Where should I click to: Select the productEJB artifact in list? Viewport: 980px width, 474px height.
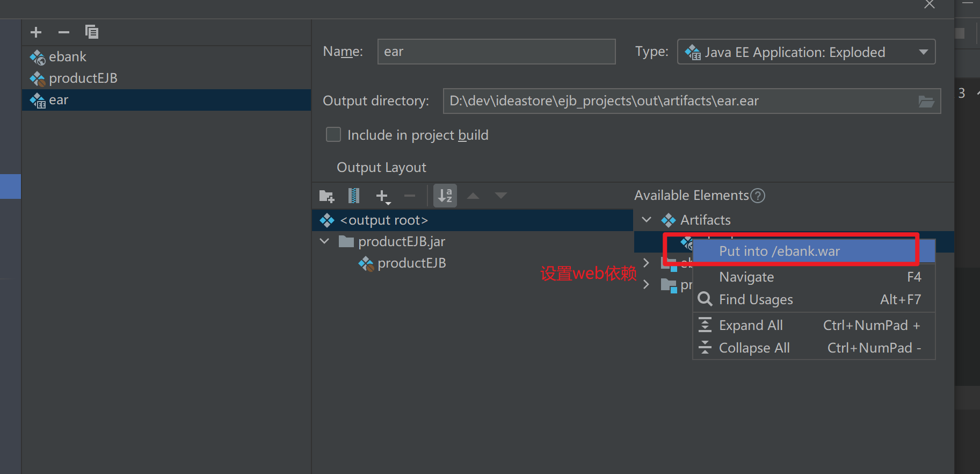tap(166, 78)
